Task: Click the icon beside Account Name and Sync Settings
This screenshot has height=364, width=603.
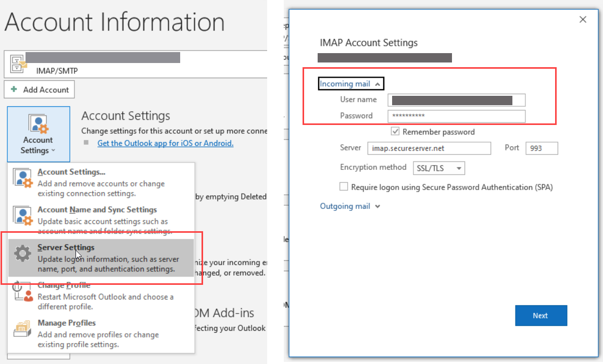Action: tap(23, 216)
